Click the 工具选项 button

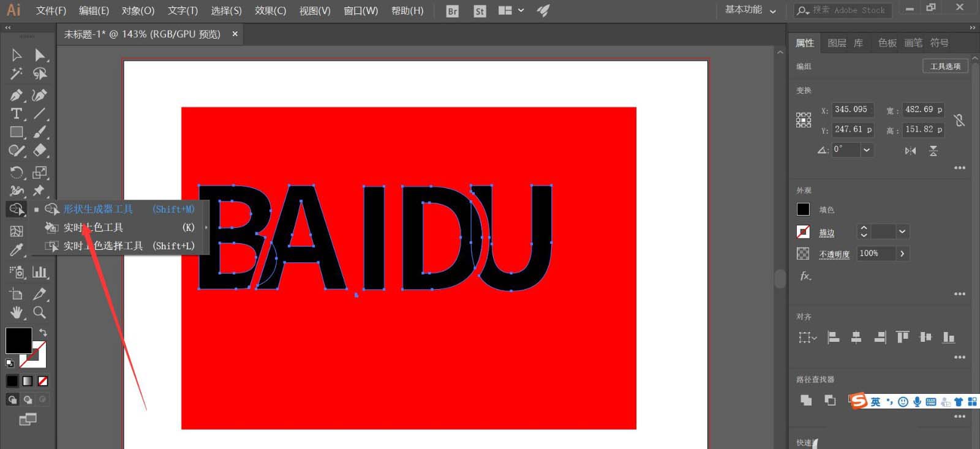pos(945,66)
